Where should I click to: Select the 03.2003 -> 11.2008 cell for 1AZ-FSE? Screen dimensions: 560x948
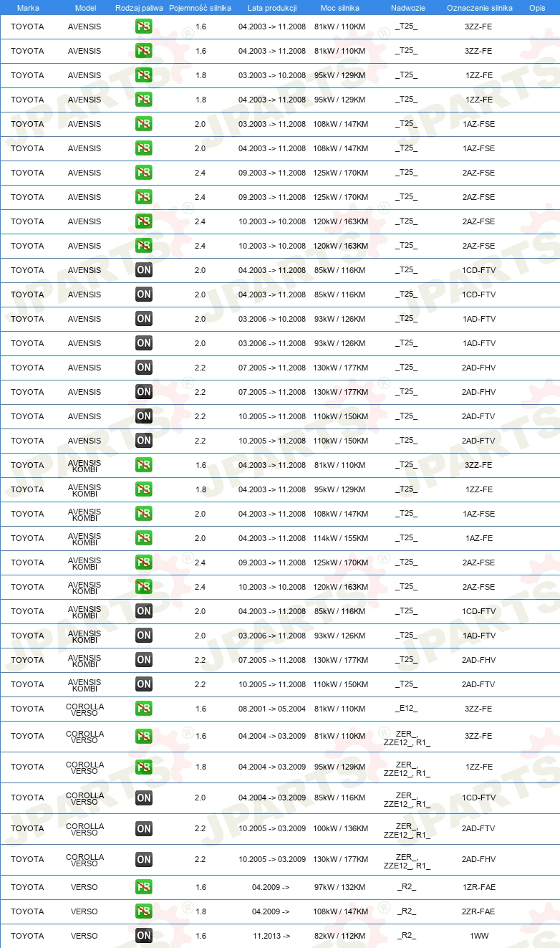point(272,124)
